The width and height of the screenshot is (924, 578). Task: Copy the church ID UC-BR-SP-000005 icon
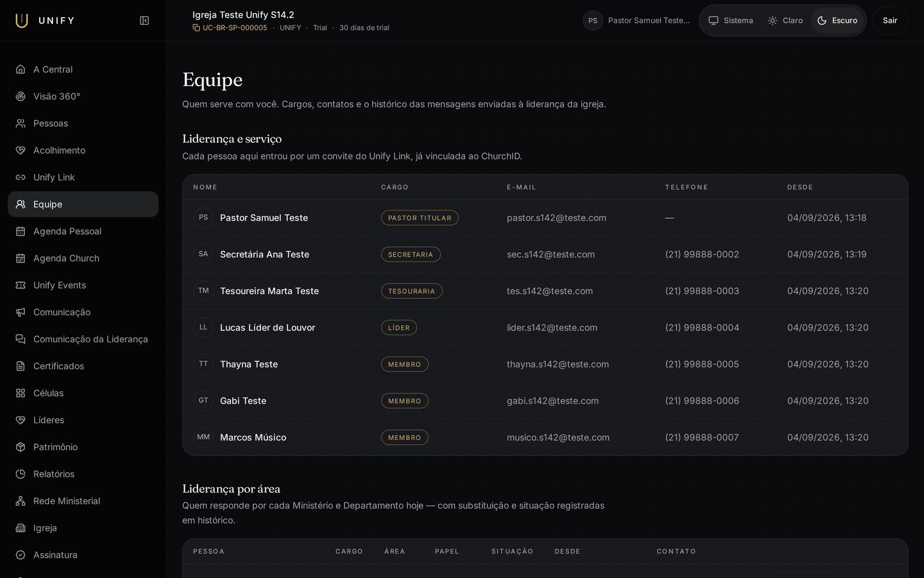196,28
